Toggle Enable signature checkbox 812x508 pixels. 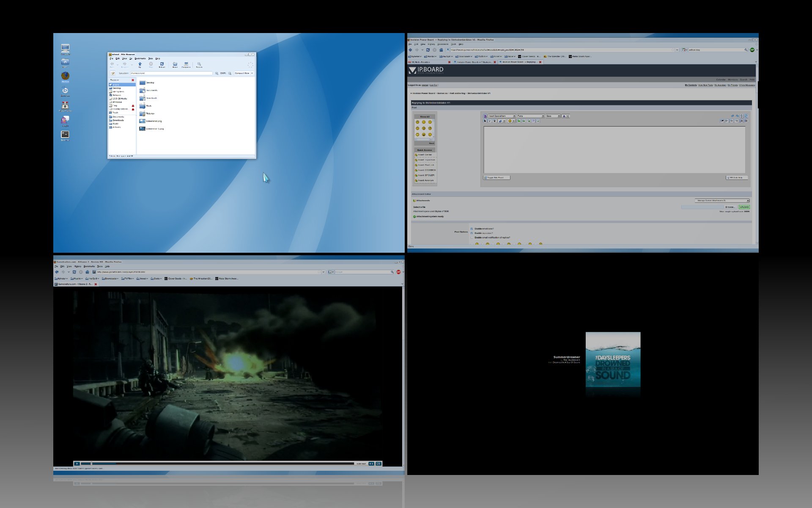(472, 233)
